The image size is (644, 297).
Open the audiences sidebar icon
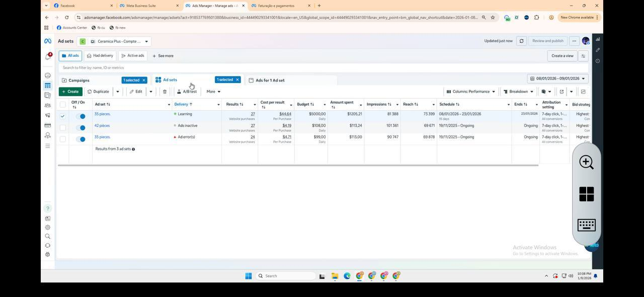[48, 105]
